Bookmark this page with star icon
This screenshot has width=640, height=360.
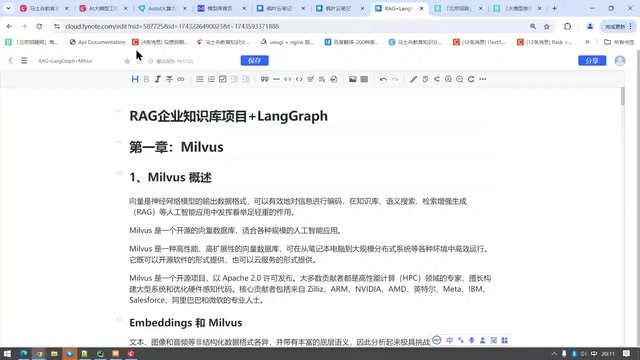pos(547,26)
